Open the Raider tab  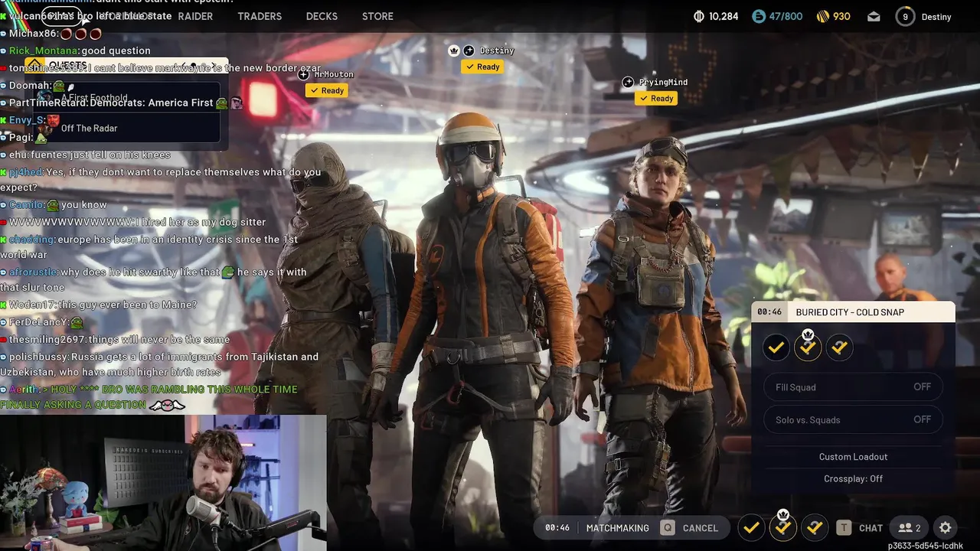click(x=195, y=16)
